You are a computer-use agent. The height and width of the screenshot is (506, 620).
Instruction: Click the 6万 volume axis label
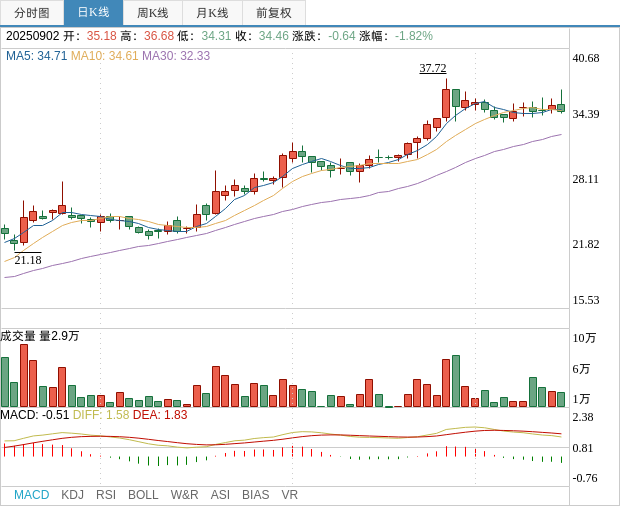581,369
